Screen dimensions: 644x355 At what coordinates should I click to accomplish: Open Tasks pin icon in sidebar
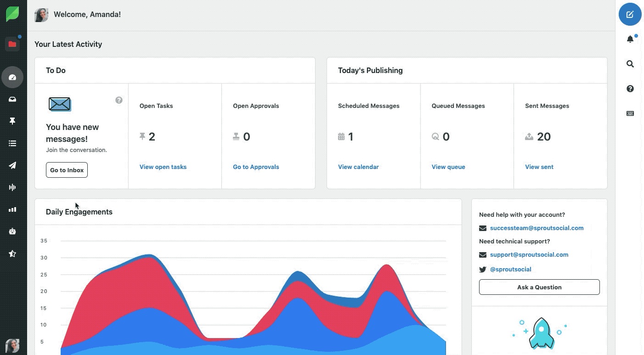click(12, 121)
